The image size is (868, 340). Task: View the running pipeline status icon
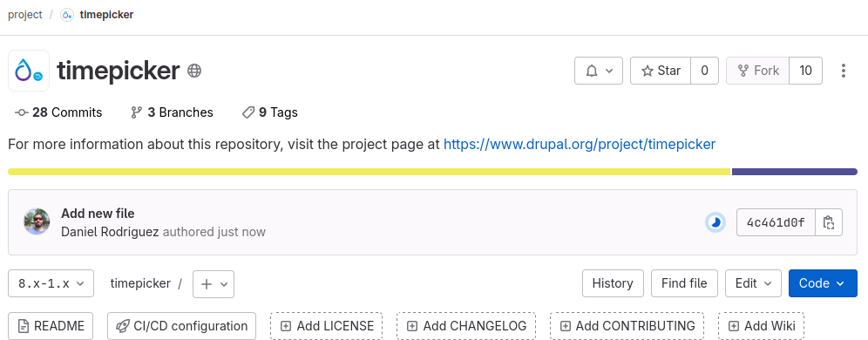[x=715, y=222]
